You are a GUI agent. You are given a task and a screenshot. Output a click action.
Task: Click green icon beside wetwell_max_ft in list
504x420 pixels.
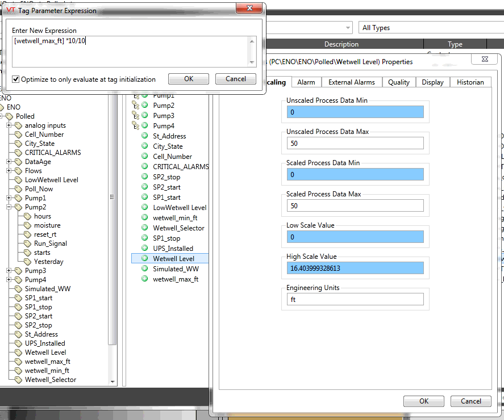tap(144, 279)
